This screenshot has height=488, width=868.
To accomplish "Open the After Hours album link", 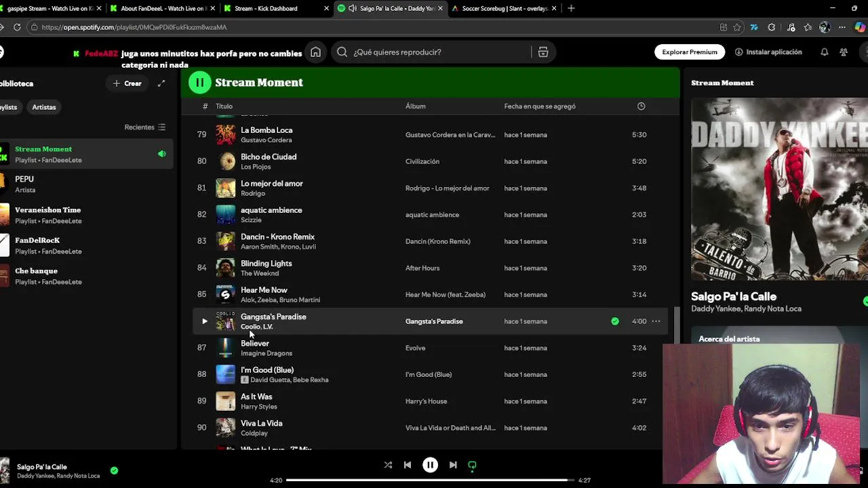I will pyautogui.click(x=422, y=268).
